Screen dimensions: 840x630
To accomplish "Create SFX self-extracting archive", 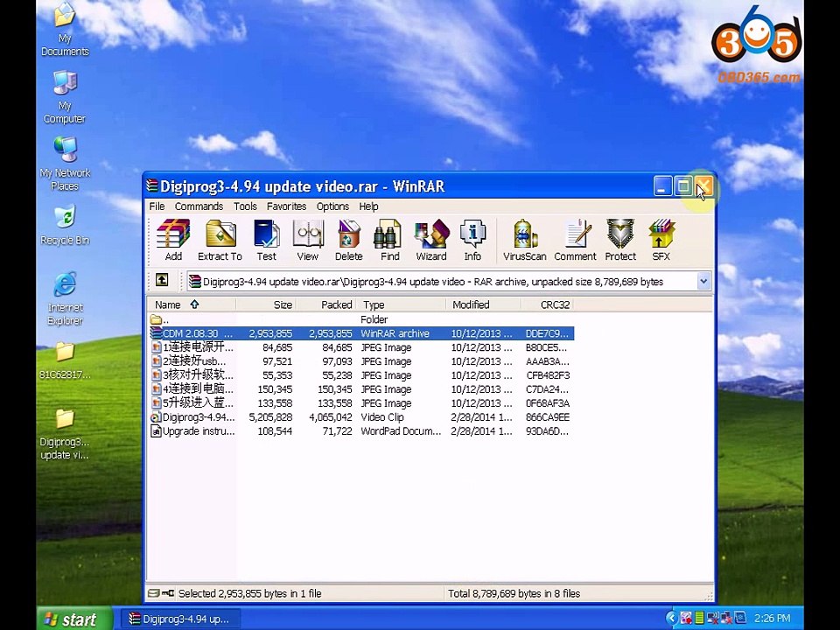I will [x=661, y=240].
